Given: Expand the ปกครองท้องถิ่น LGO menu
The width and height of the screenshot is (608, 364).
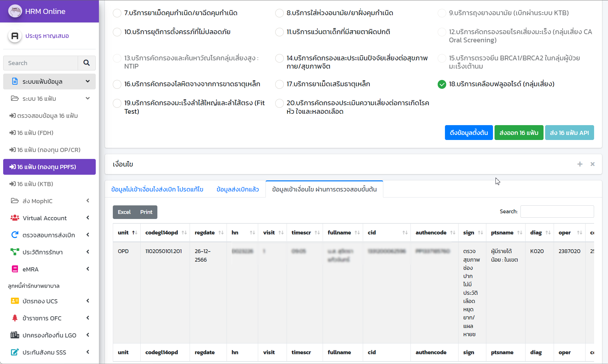Looking at the screenshot, I should 88,335.
